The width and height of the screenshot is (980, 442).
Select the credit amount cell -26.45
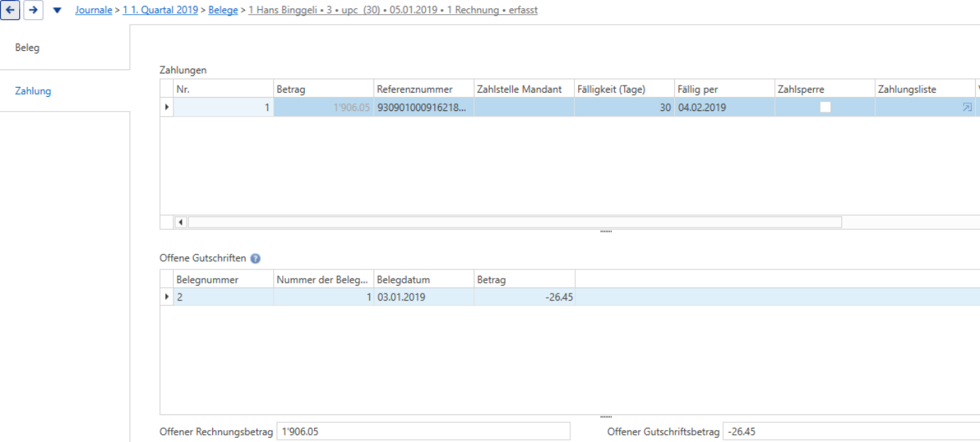click(x=524, y=297)
